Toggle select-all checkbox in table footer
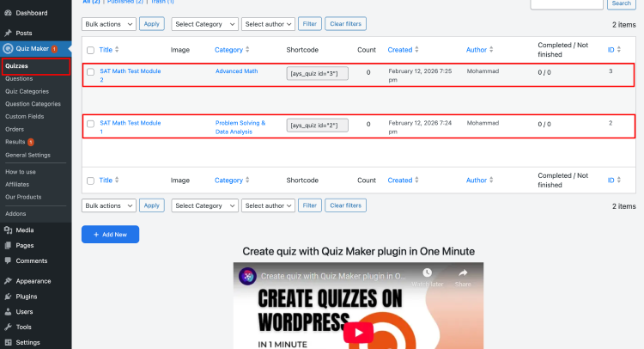The width and height of the screenshot is (644, 349). [x=90, y=181]
